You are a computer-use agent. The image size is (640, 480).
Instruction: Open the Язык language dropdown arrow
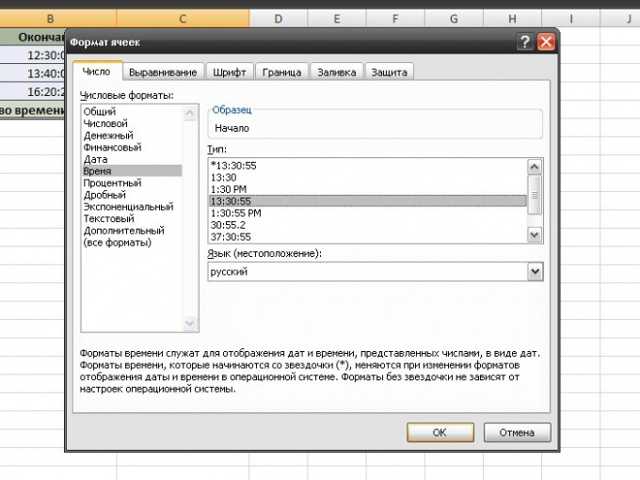[535, 271]
